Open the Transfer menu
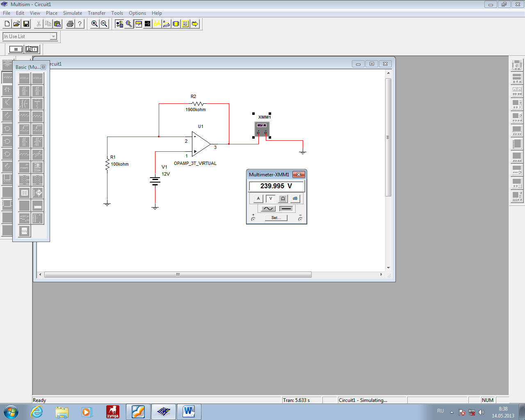 (97, 13)
